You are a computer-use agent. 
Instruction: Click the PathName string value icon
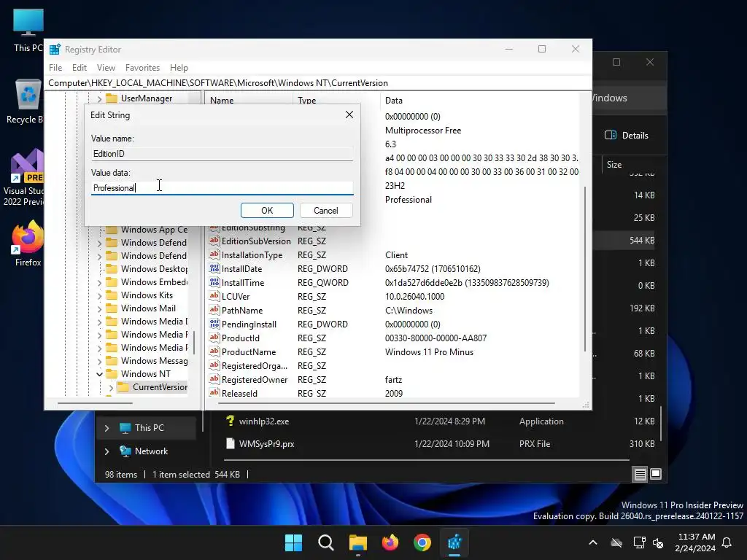[x=214, y=310]
